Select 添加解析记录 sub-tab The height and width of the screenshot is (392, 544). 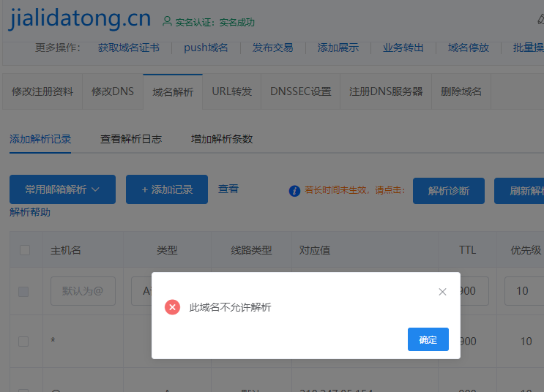[40, 140]
